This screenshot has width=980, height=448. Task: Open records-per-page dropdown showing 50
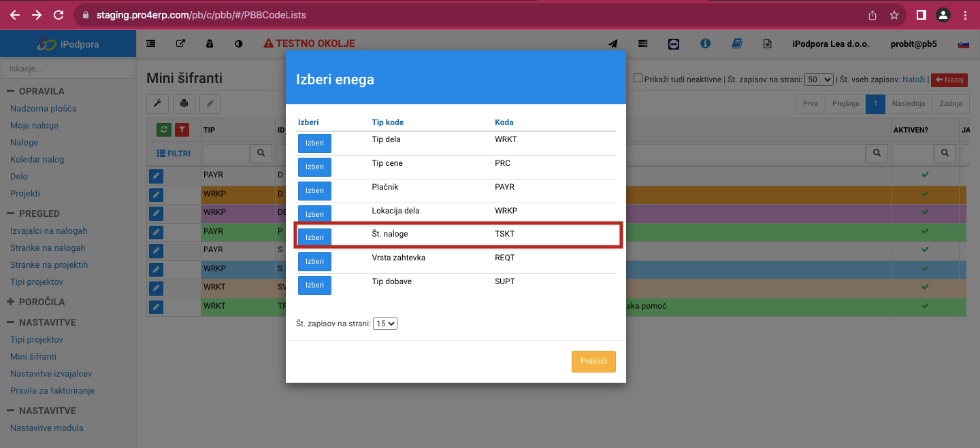[x=819, y=80]
